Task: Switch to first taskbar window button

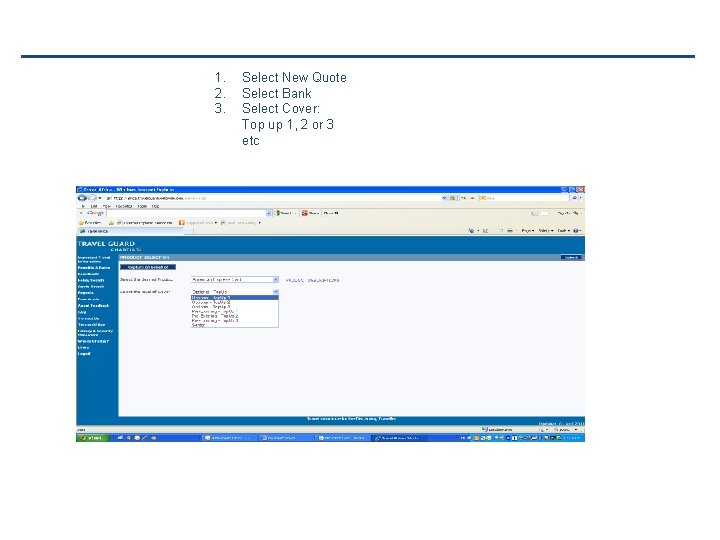Action: [230, 438]
